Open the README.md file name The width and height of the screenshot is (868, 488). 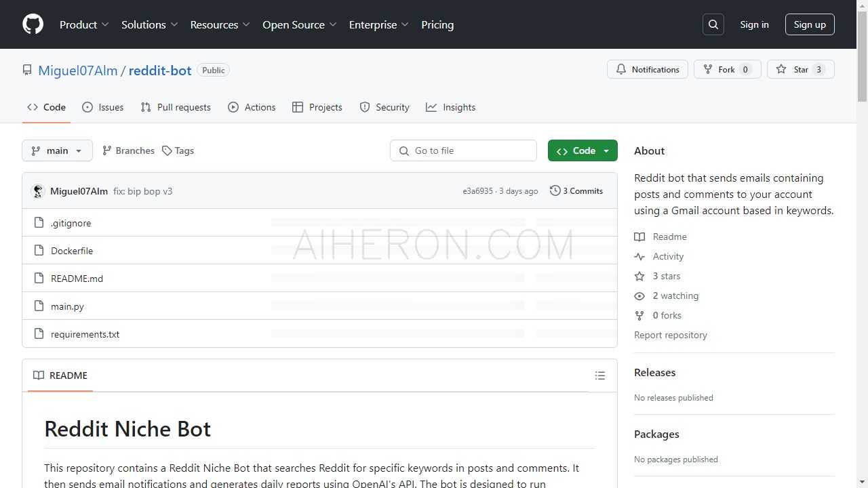click(77, 279)
